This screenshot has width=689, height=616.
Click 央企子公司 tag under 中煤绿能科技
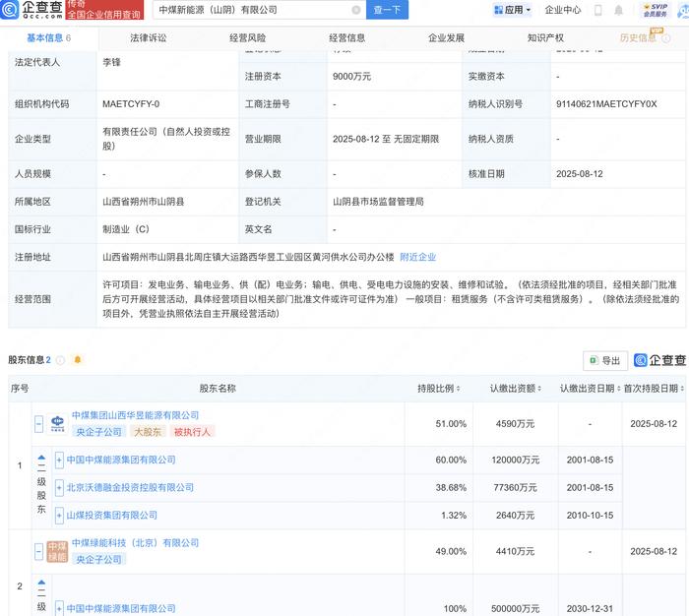pos(98,559)
